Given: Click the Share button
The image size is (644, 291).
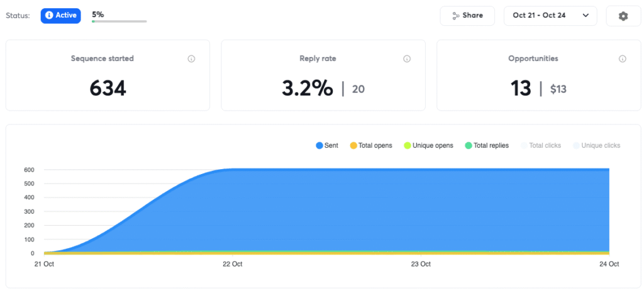Looking at the screenshot, I should (467, 16).
